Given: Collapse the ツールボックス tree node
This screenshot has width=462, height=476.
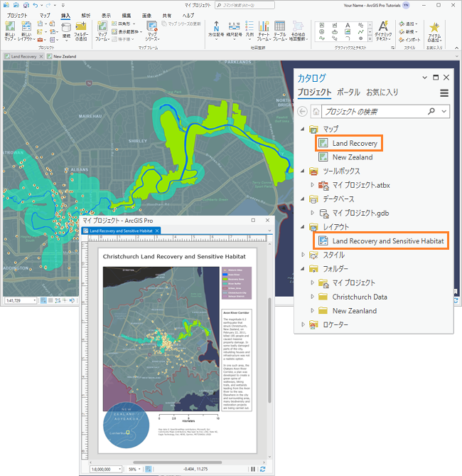Looking at the screenshot, I should click(x=303, y=171).
